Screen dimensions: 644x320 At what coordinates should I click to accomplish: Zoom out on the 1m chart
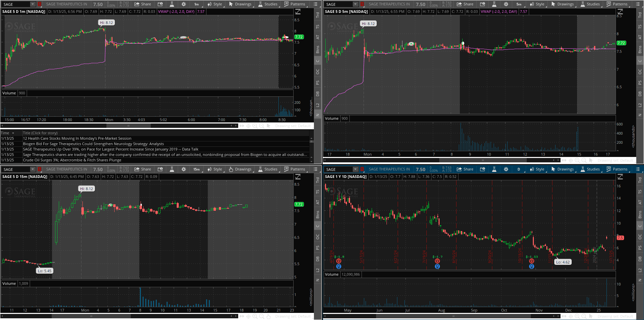coord(262,126)
